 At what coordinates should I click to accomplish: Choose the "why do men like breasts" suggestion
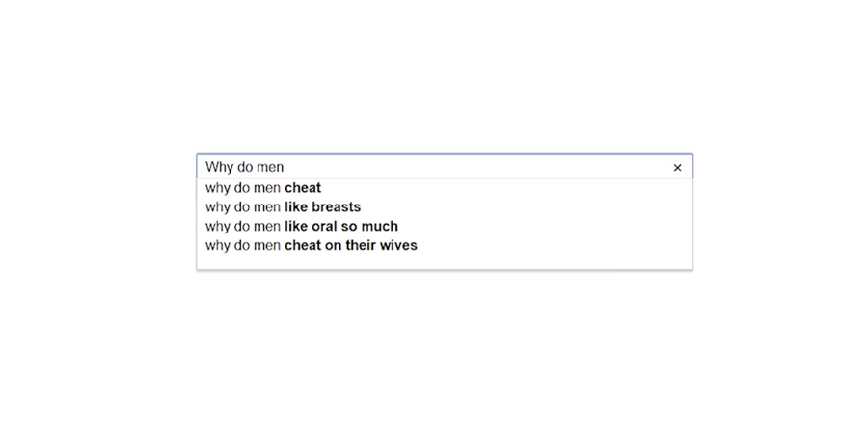tap(445, 207)
